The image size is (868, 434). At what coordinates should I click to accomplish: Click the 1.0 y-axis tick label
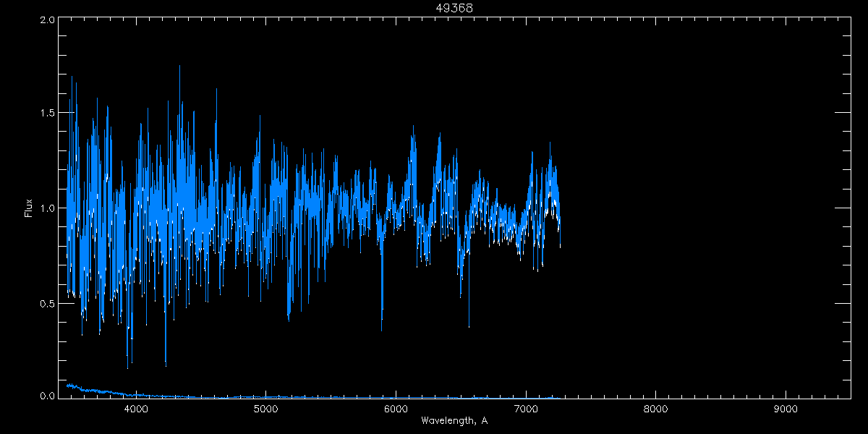coord(47,208)
